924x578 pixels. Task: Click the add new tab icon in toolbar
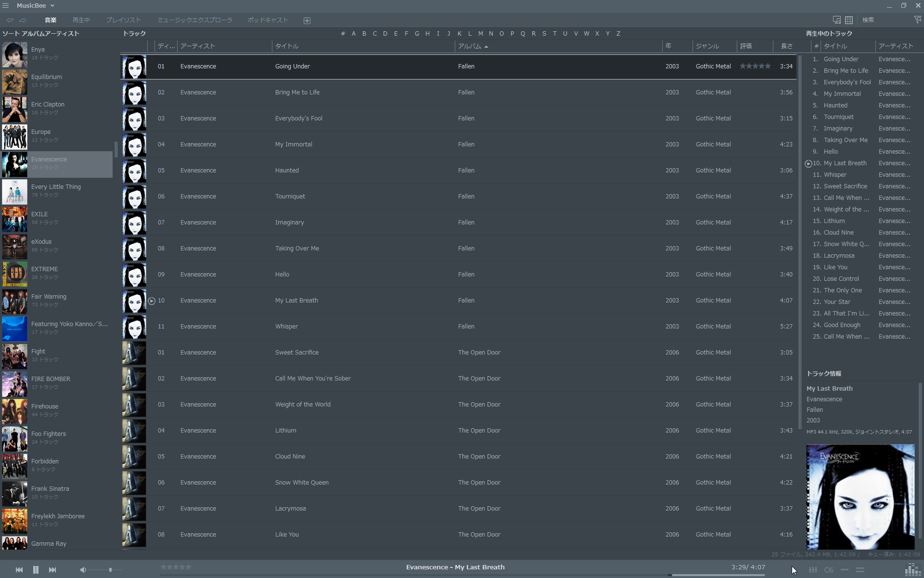click(307, 20)
